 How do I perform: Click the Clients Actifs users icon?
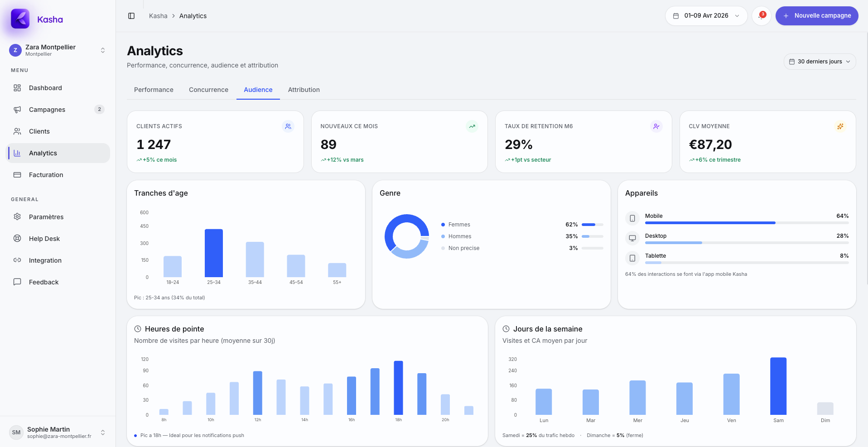(288, 126)
